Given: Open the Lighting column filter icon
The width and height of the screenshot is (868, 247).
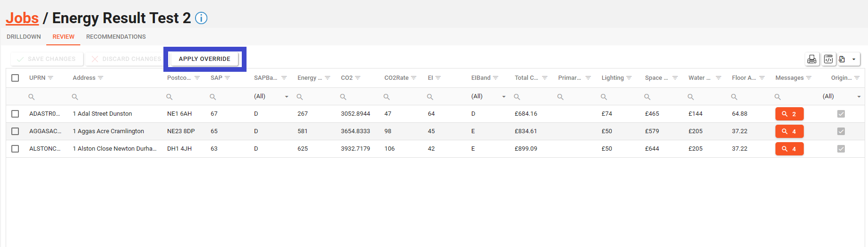Looking at the screenshot, I should [629, 78].
